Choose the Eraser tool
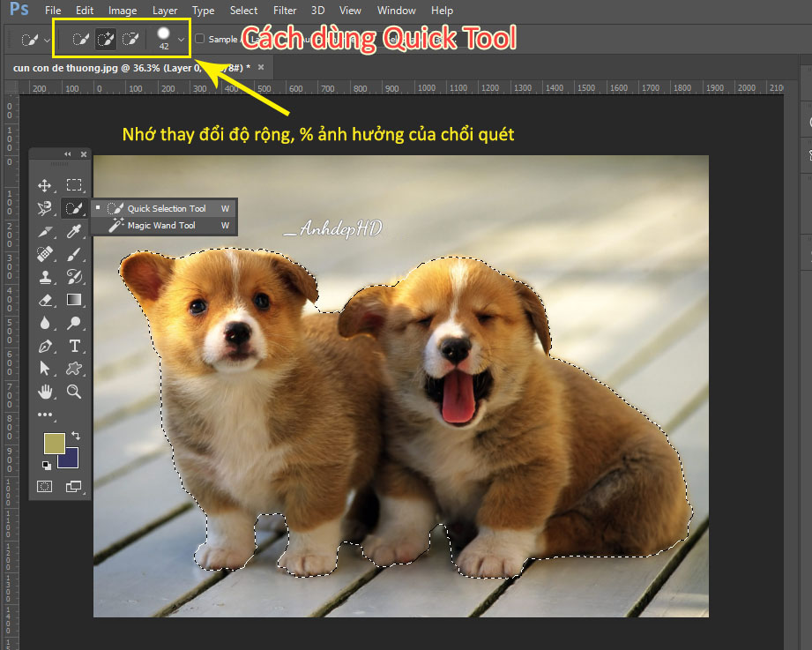 pyautogui.click(x=45, y=300)
